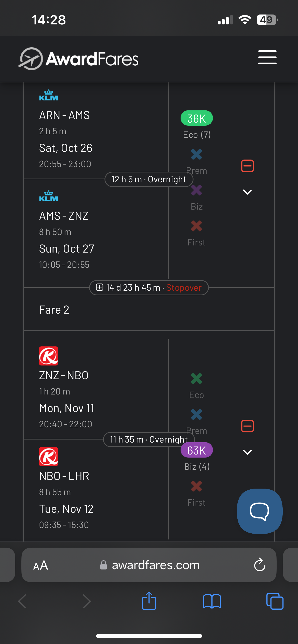298x644 pixels.
Task: Click the KLM logo on ARN-AMS
Action: point(48,95)
